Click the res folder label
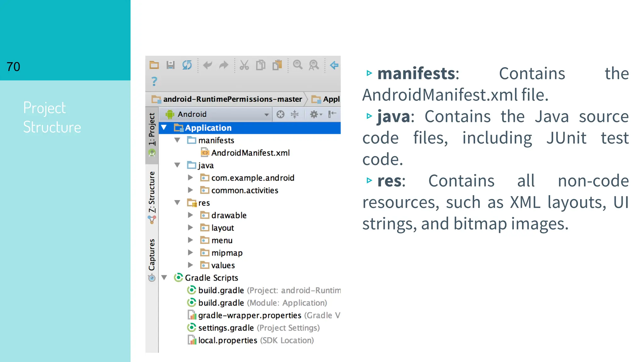644x362 pixels. 204,203
